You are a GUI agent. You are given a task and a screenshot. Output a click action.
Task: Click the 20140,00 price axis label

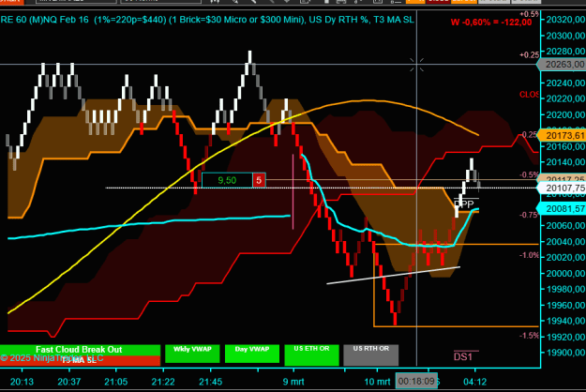click(565, 162)
